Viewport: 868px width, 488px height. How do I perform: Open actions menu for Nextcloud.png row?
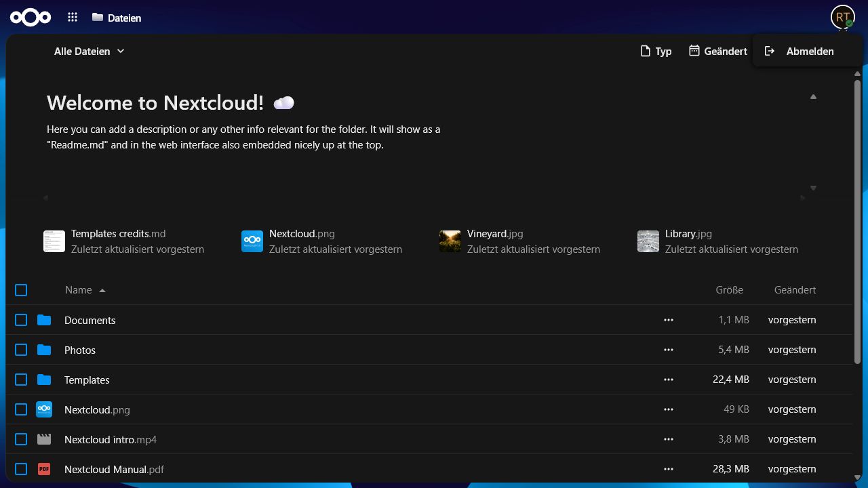coord(669,409)
